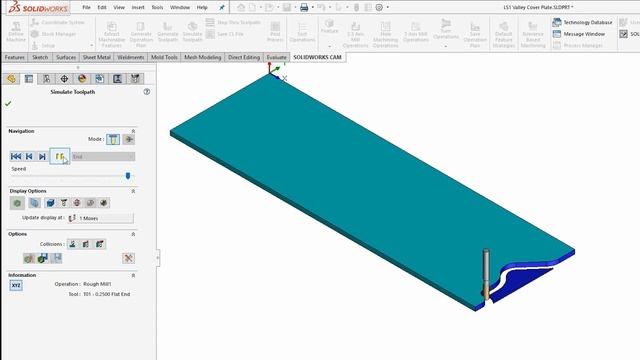Open the Insert menu
This screenshot has width=640, height=360.
pyautogui.click(x=138, y=7)
